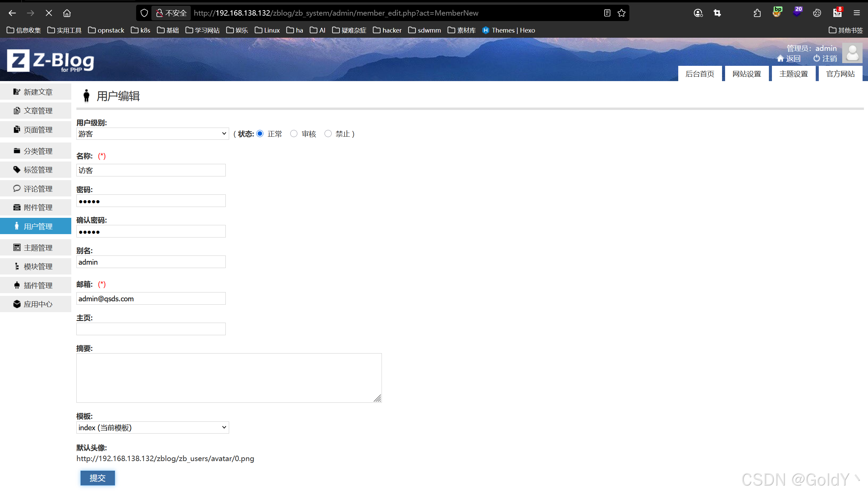Click the 提交 submit button
This screenshot has width=868, height=494.
pyautogui.click(x=97, y=478)
